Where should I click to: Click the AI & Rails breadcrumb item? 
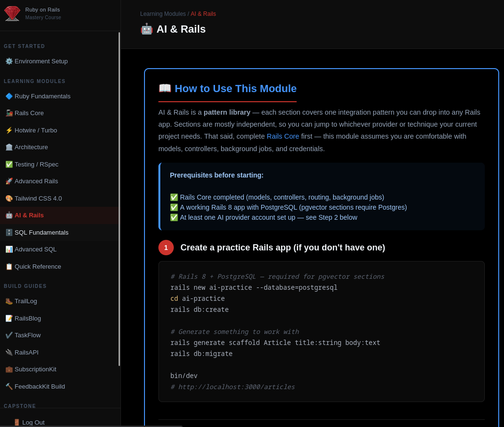[x=203, y=14]
